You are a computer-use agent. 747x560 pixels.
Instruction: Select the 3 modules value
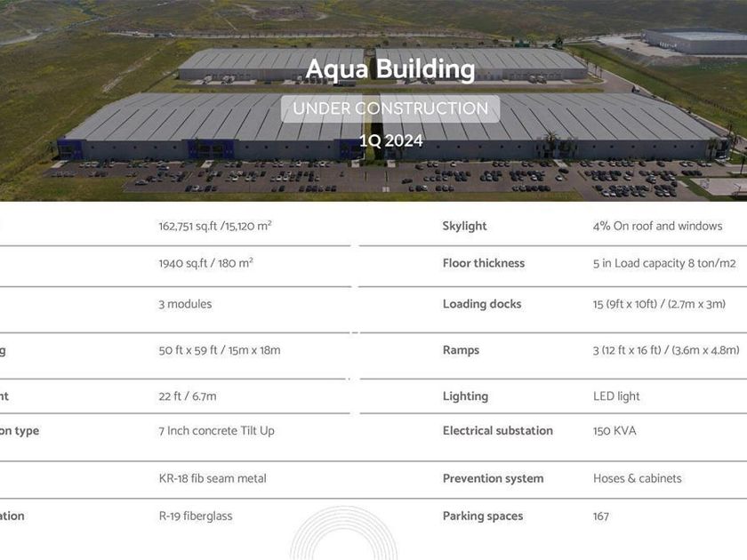[185, 304]
